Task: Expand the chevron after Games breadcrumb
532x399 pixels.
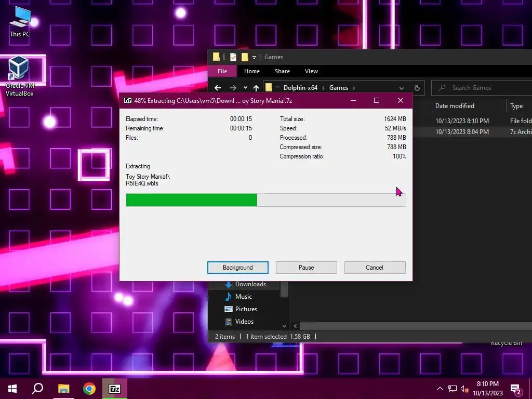Action: 354,88
